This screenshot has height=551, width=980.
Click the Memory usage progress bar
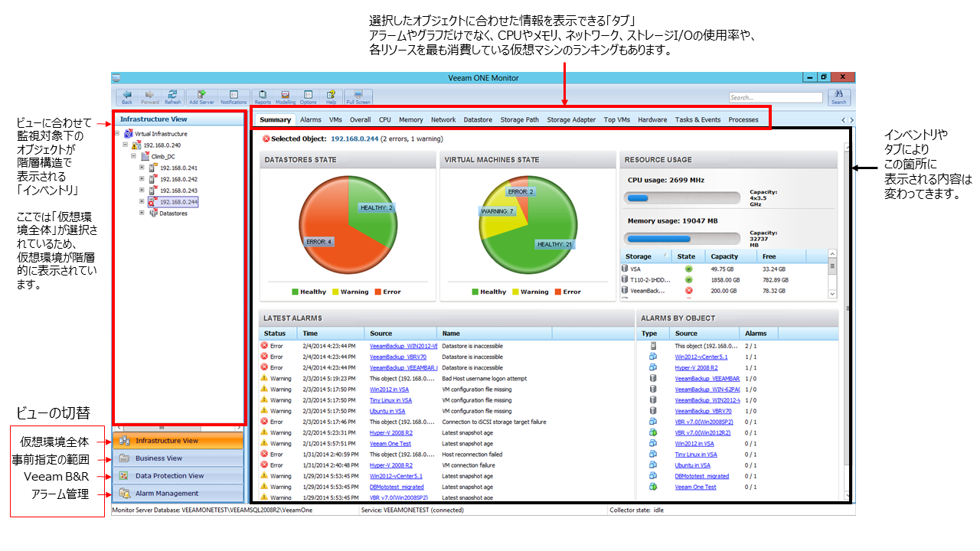683,238
